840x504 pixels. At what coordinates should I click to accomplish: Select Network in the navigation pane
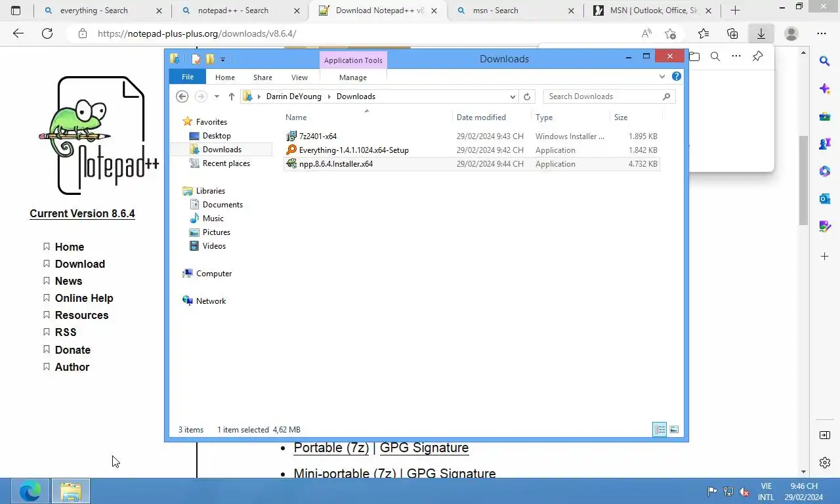211,301
